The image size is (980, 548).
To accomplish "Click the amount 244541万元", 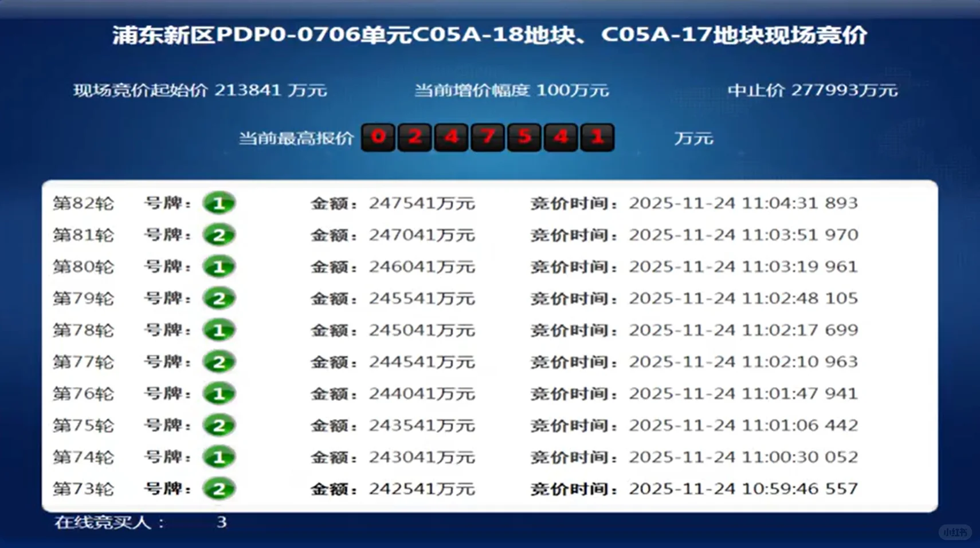I will pos(422,362).
